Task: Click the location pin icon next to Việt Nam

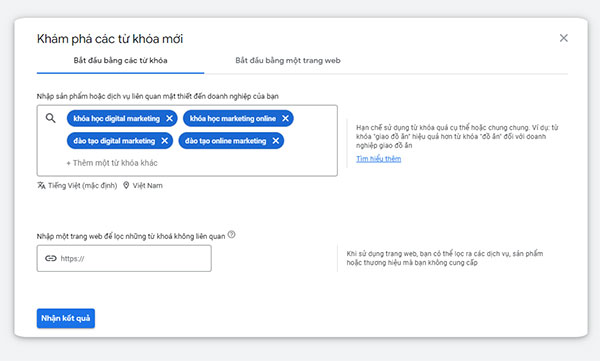Action: pyautogui.click(x=126, y=185)
